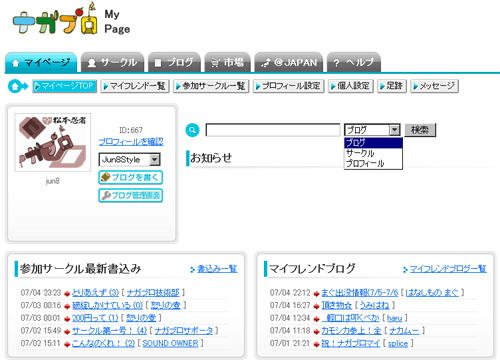The width and height of the screenshot is (500, 362).
Task: Click the jun8 profile avatar image
Action: tap(53, 142)
